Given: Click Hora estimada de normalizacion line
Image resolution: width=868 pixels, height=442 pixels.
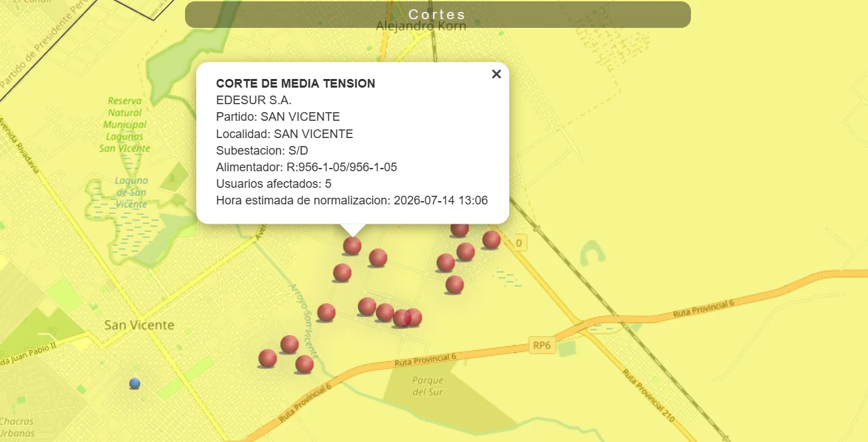Looking at the screenshot, I should 352,200.
